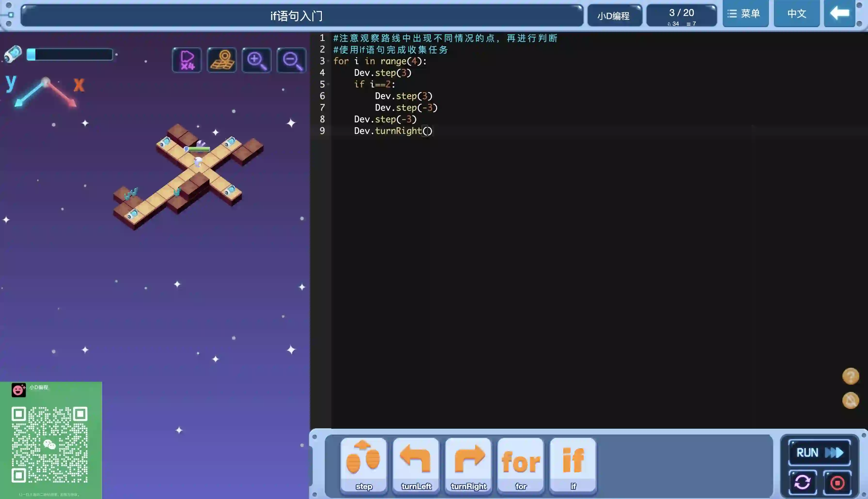The image size is (868, 499).
Task: Reset the level with refresh icon
Action: tap(802, 483)
